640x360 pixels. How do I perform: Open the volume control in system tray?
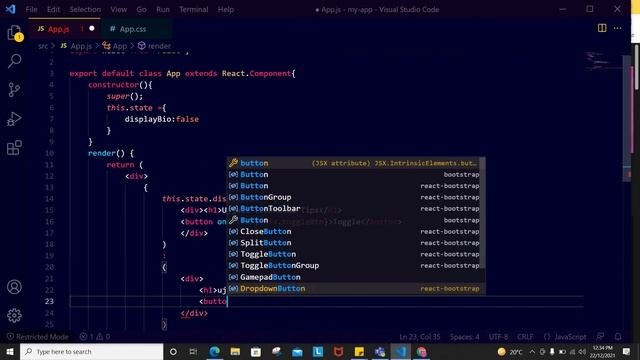click(x=582, y=351)
